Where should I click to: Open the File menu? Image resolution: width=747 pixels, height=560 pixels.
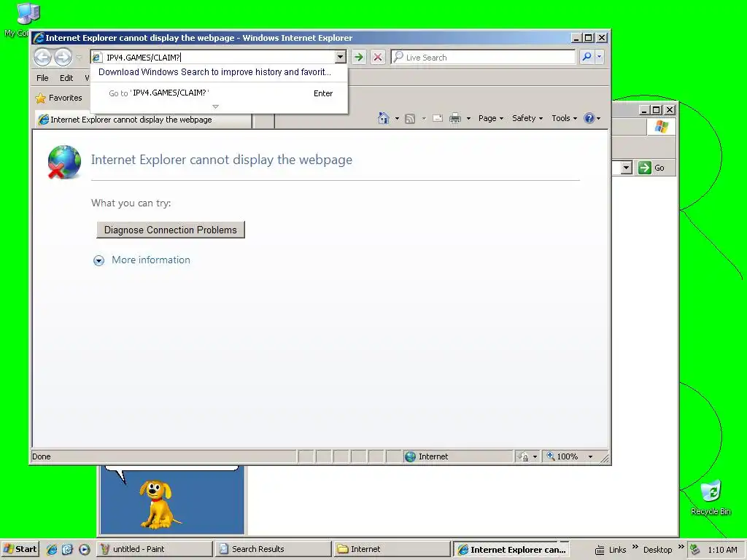click(x=42, y=77)
